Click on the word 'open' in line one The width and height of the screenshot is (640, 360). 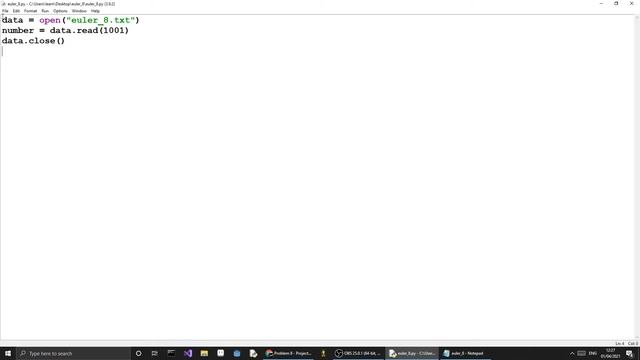pos(50,20)
